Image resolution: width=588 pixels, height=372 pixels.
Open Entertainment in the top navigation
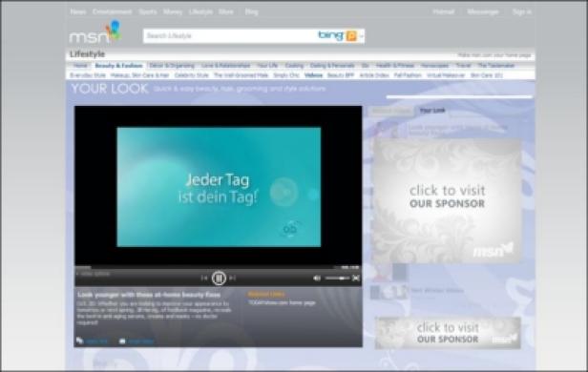(112, 12)
